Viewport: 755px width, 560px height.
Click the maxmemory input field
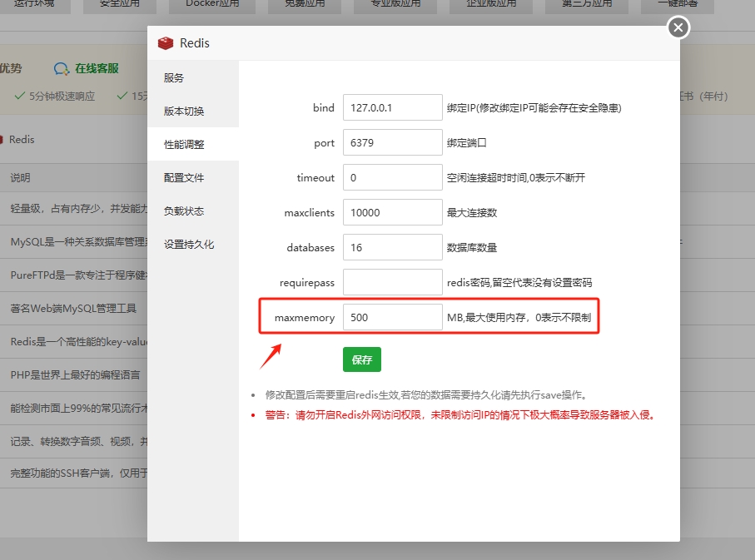tap(392, 317)
